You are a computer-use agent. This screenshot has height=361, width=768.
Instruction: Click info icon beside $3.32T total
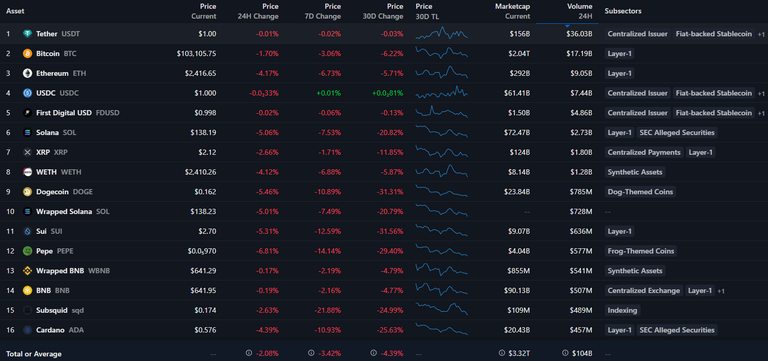[501, 353]
